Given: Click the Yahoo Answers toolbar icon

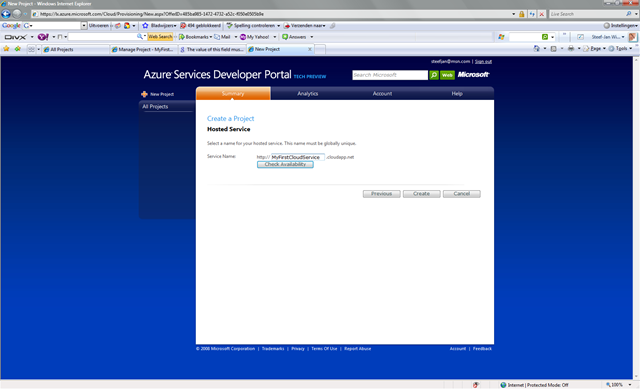Looking at the screenshot, I should click(x=285, y=37).
